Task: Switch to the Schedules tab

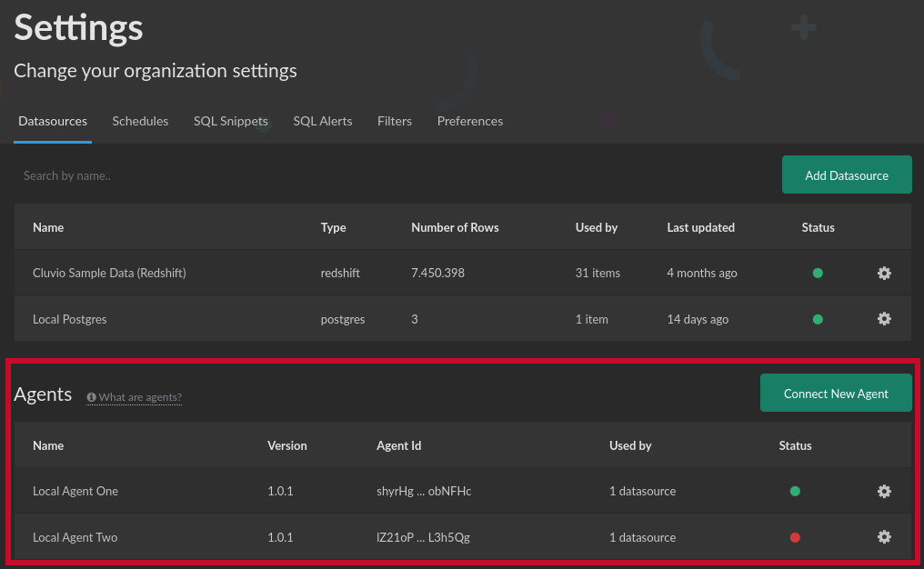Action: [x=140, y=121]
